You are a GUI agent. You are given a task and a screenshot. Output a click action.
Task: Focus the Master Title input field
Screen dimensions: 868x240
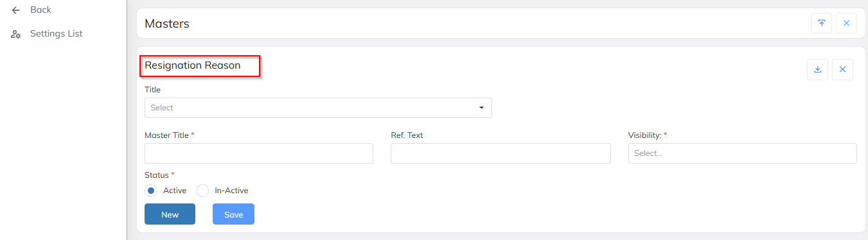click(x=259, y=153)
